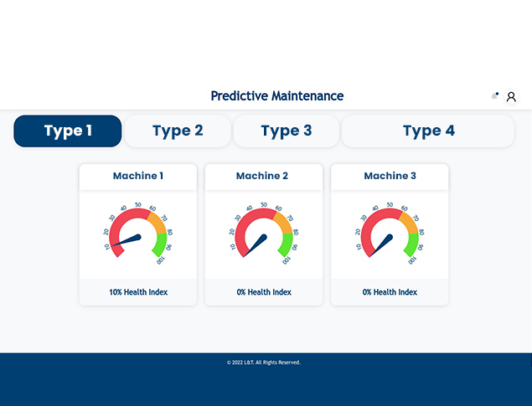Open the Type 4 tab

(428, 131)
